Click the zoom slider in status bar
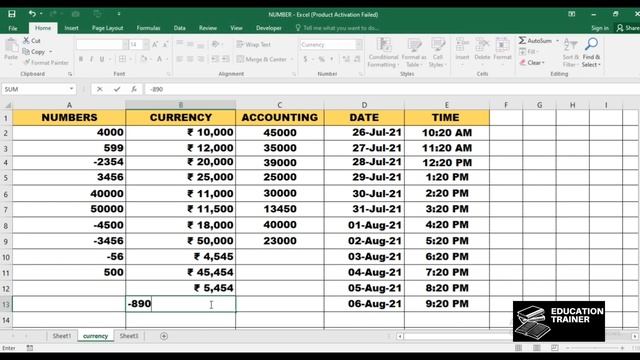The height and width of the screenshot is (360, 640). [595, 348]
